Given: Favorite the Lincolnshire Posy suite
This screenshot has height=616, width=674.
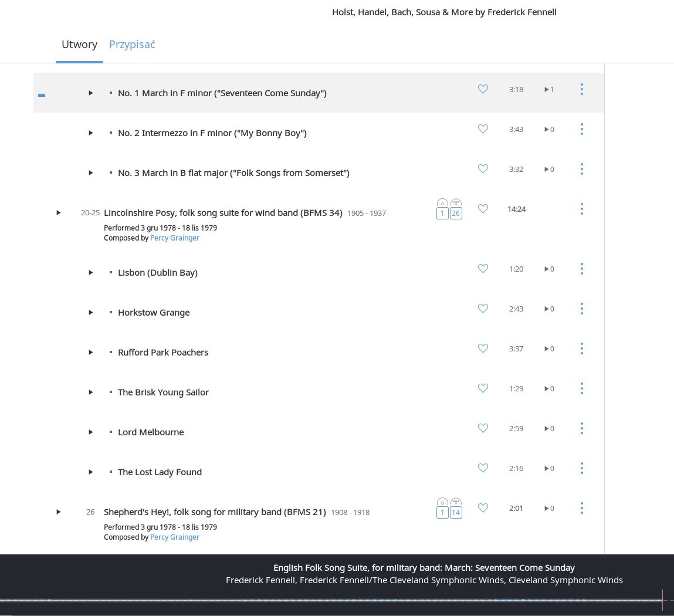Looking at the screenshot, I should click(x=483, y=209).
